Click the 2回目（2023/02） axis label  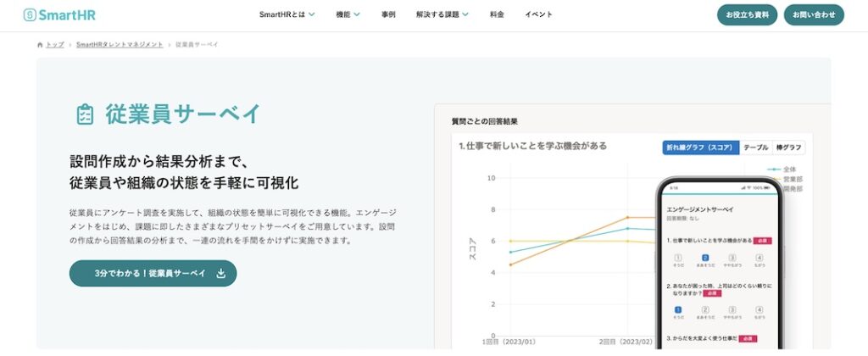[x=626, y=342]
